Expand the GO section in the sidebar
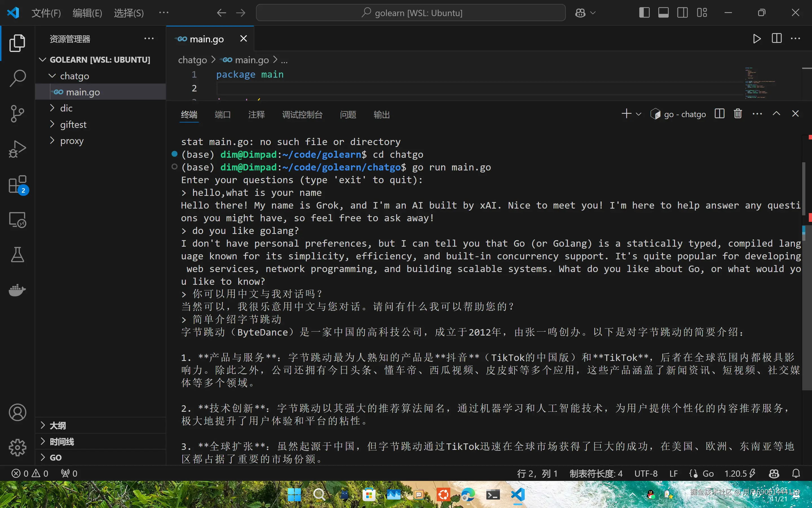 100,457
